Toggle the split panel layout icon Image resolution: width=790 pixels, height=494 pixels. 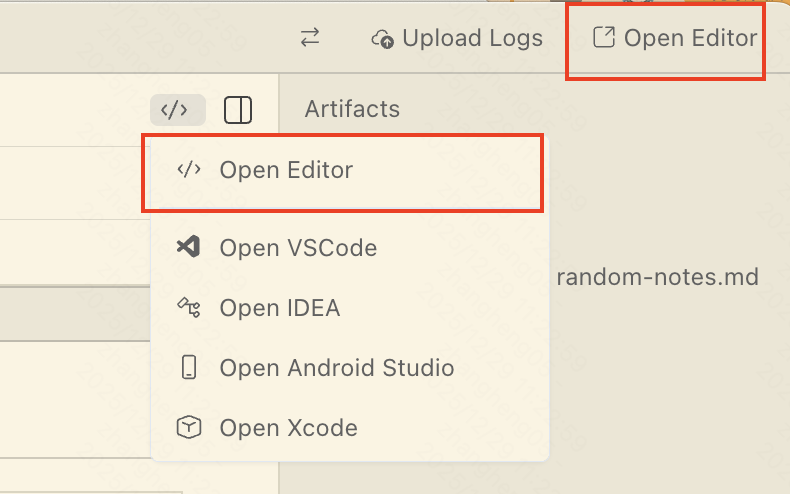238,109
